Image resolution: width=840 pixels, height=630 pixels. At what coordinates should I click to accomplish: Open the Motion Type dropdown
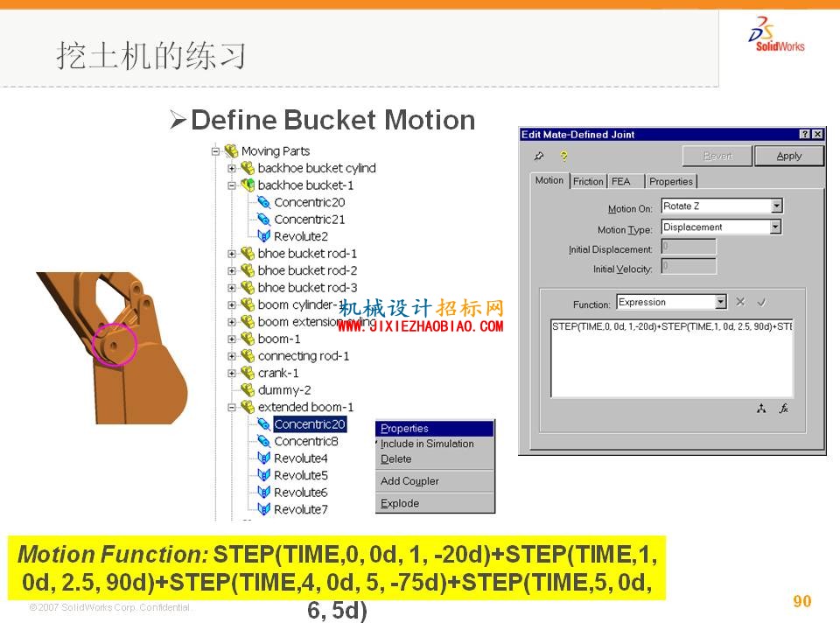click(x=775, y=227)
